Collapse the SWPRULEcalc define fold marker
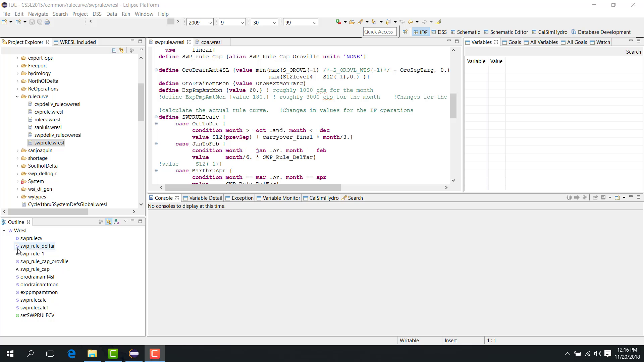Viewport: 644px width, 362px height. click(x=156, y=117)
